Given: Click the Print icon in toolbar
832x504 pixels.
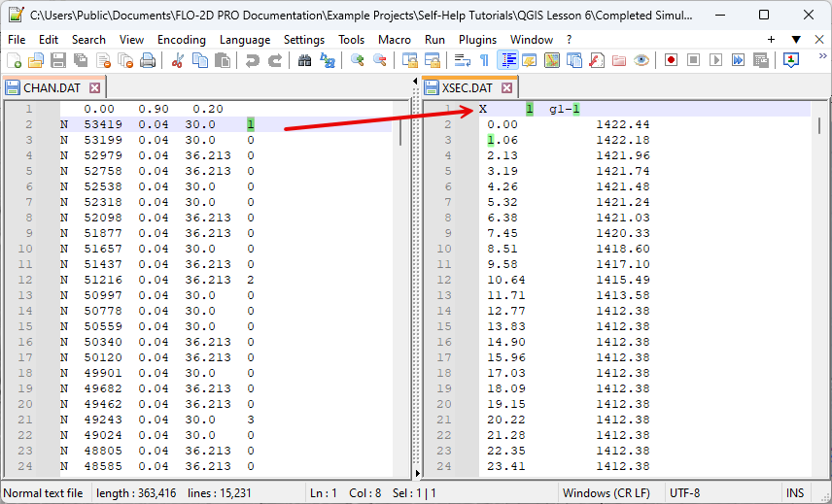Looking at the screenshot, I should (x=148, y=60).
